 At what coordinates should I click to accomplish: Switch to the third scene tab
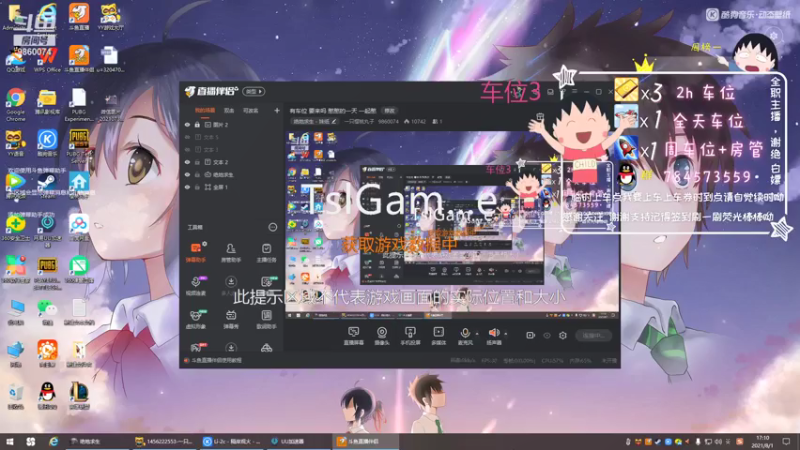251,111
